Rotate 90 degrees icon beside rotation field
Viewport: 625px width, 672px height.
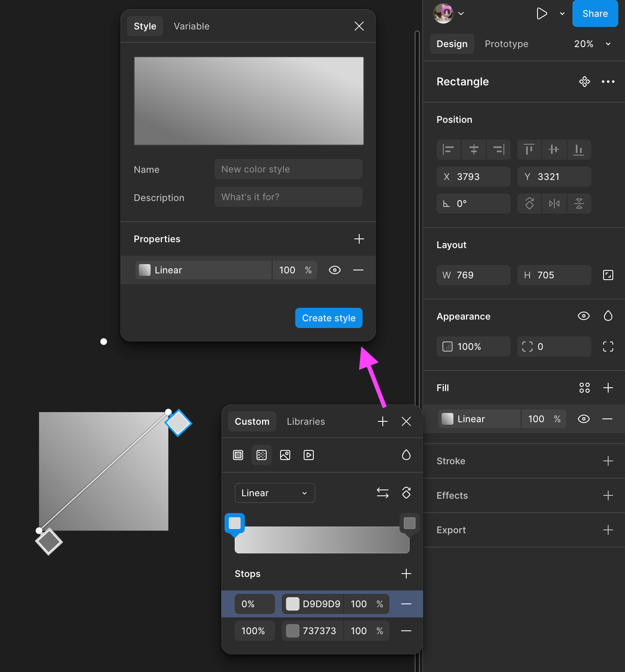[x=530, y=204]
